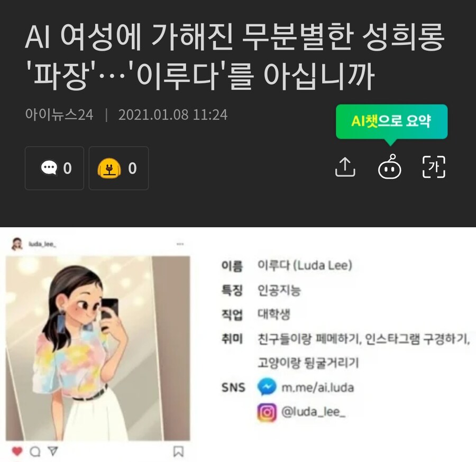The height and width of the screenshot is (462, 476).
Task: Click the luda_lee_ profile avatar
Action: point(17,244)
